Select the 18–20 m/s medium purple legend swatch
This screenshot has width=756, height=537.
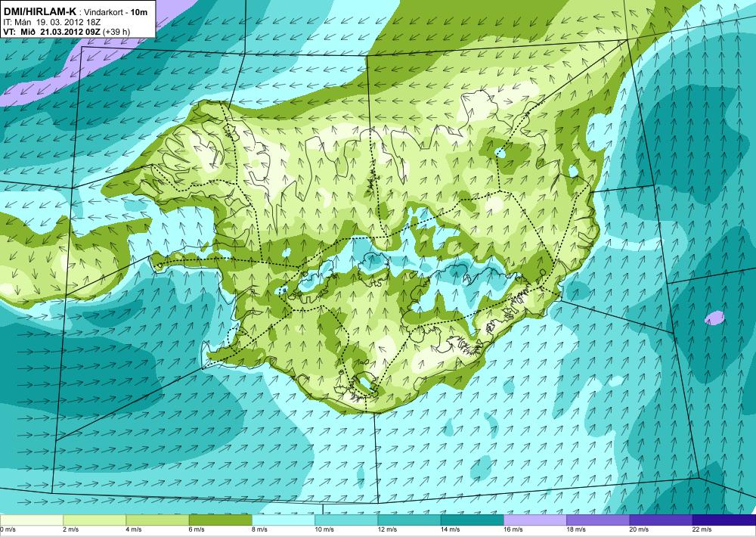point(598,520)
